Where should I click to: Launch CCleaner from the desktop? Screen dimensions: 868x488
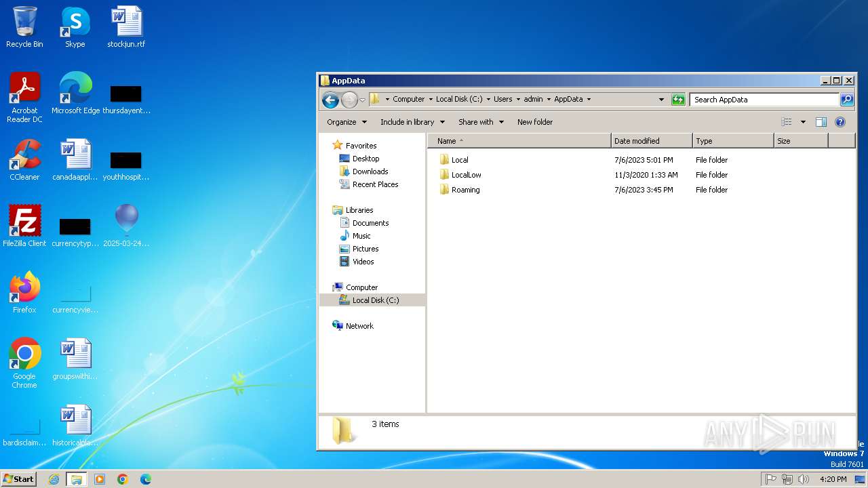[x=24, y=160]
